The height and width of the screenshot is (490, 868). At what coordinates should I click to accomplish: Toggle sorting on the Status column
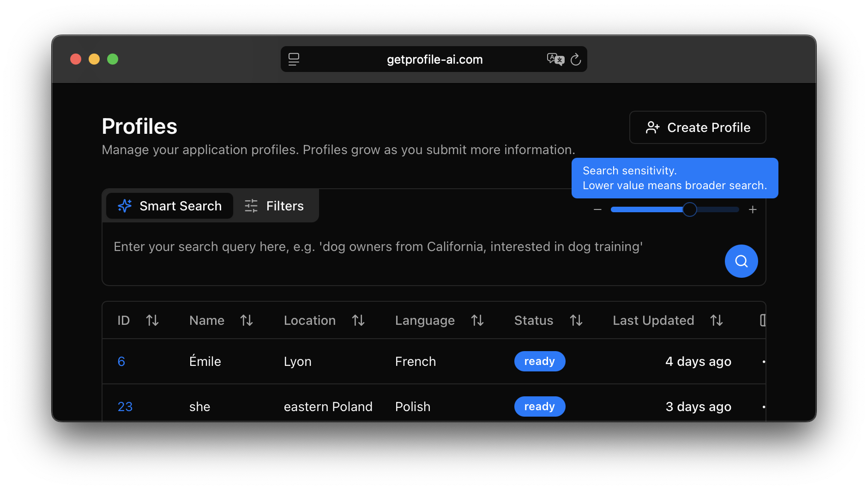click(x=577, y=320)
